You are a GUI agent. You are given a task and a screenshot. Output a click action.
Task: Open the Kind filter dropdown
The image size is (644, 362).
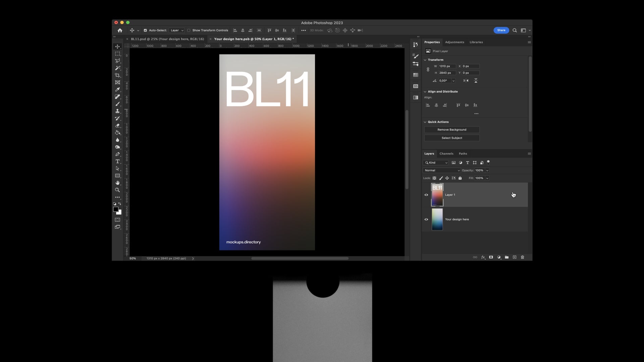(x=436, y=163)
